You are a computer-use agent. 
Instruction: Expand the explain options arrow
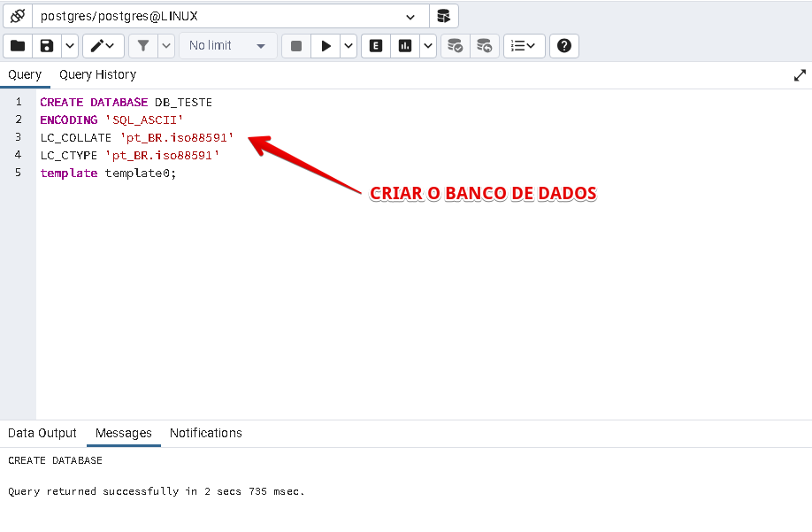click(x=428, y=46)
